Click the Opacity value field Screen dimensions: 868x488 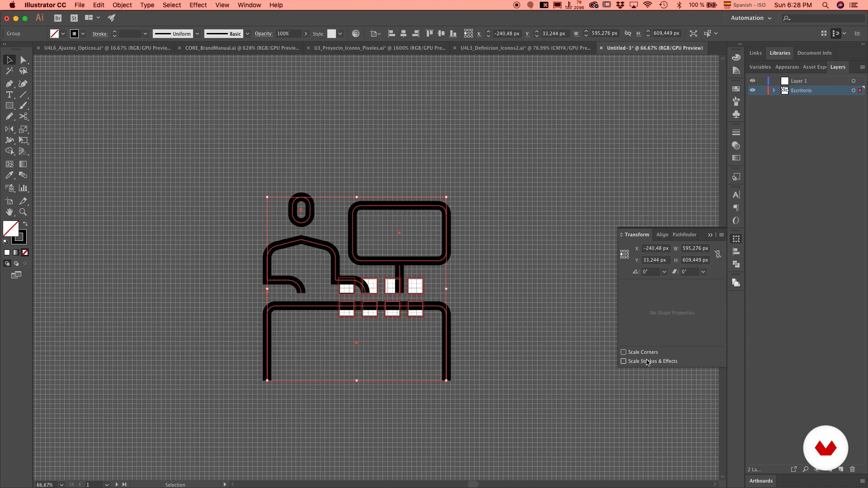pos(288,34)
